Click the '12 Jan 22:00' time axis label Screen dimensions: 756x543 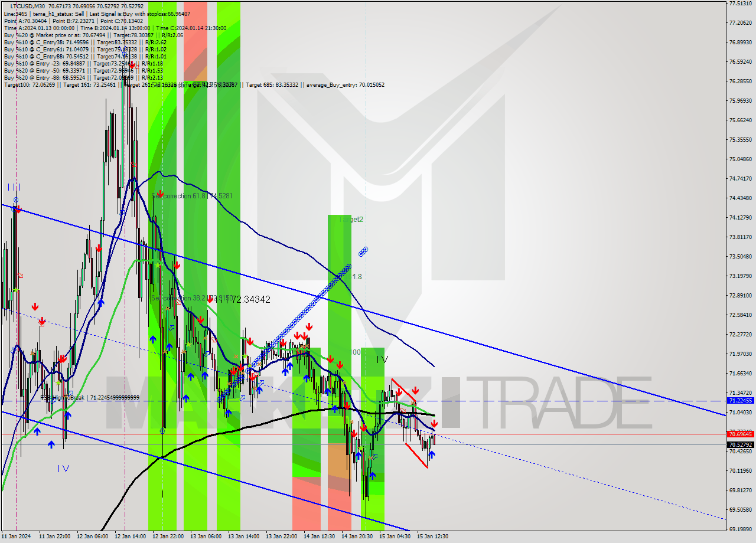tap(168, 537)
